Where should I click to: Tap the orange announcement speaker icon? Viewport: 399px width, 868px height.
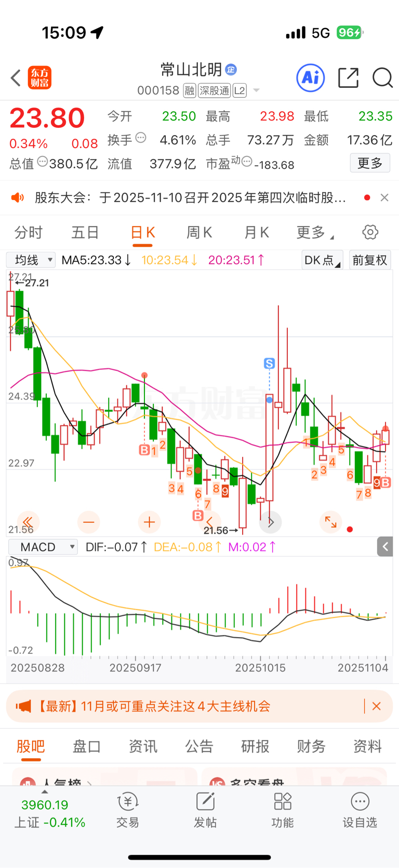pos(18,198)
